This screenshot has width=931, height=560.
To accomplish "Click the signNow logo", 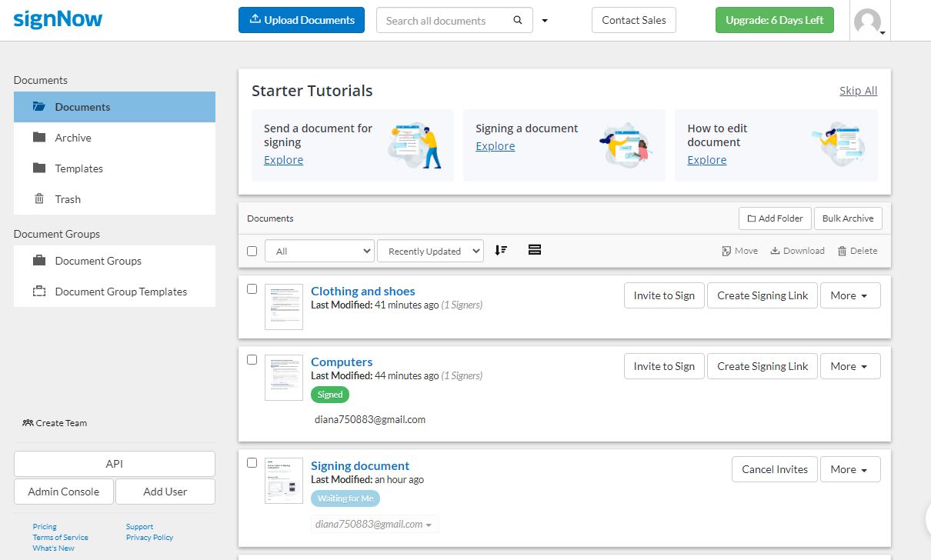I will (x=58, y=18).
